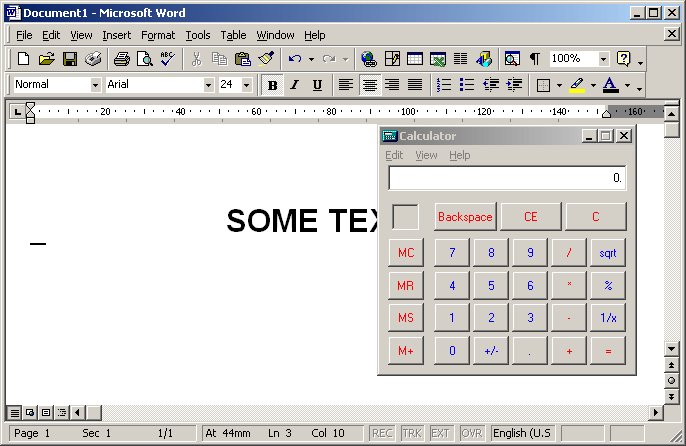
Task: Insert Microsoft Excel Worksheet icon
Action: [x=438, y=59]
